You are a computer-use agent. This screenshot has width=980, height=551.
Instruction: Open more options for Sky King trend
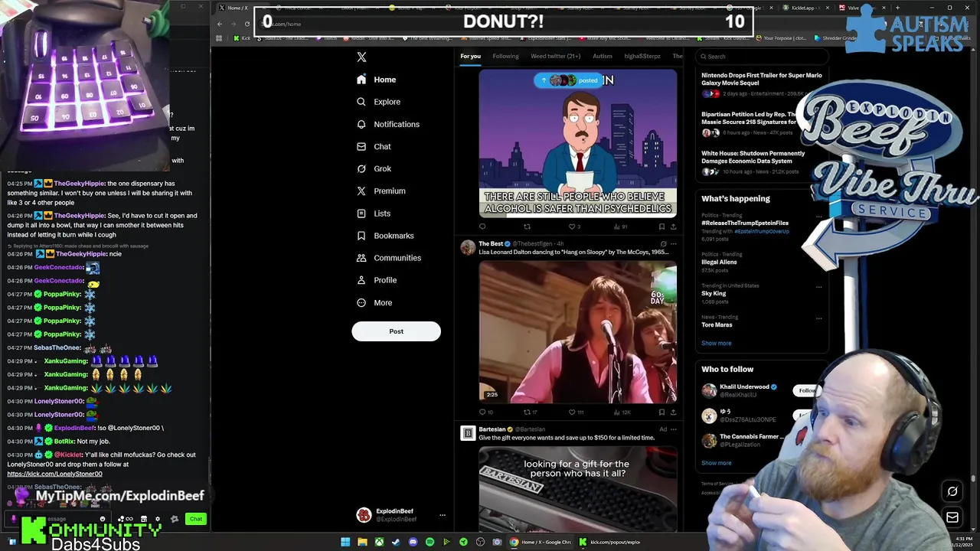818,287
